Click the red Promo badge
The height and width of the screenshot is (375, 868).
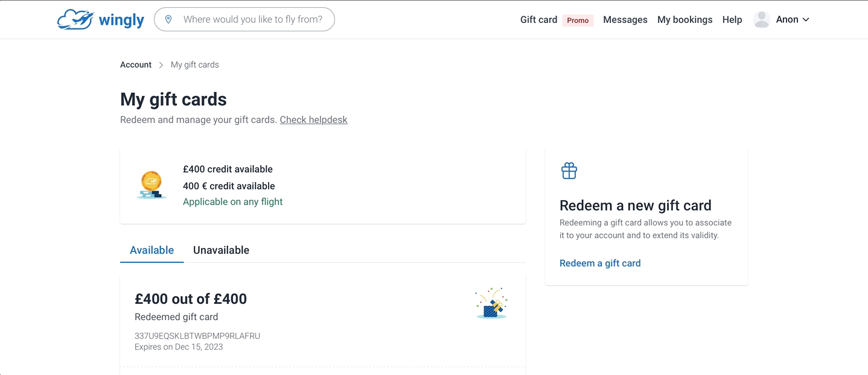tap(578, 20)
